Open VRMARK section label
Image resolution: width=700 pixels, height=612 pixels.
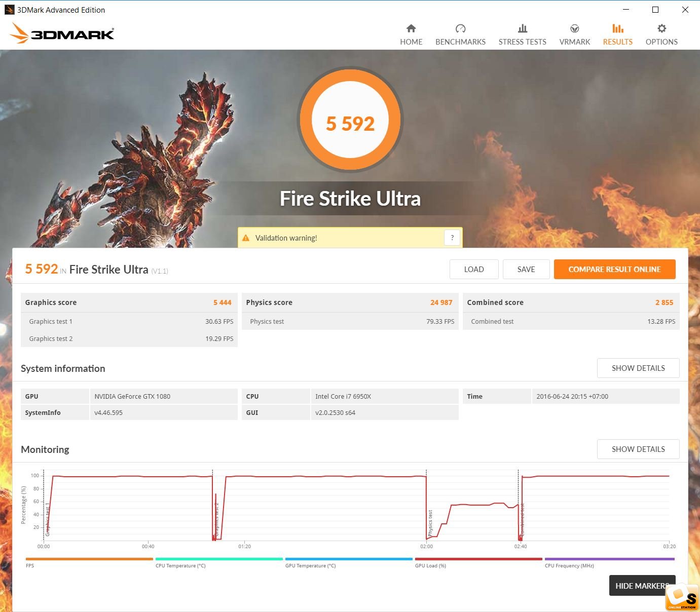pos(575,42)
